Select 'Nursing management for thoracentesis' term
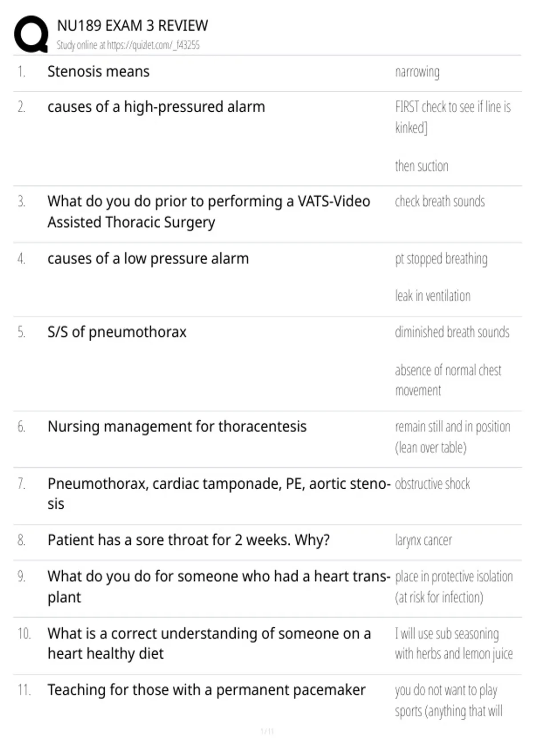This screenshot has width=534, height=756. point(177,426)
